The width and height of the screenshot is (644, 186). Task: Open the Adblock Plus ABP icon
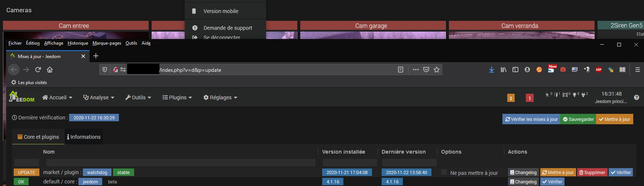[x=599, y=70]
